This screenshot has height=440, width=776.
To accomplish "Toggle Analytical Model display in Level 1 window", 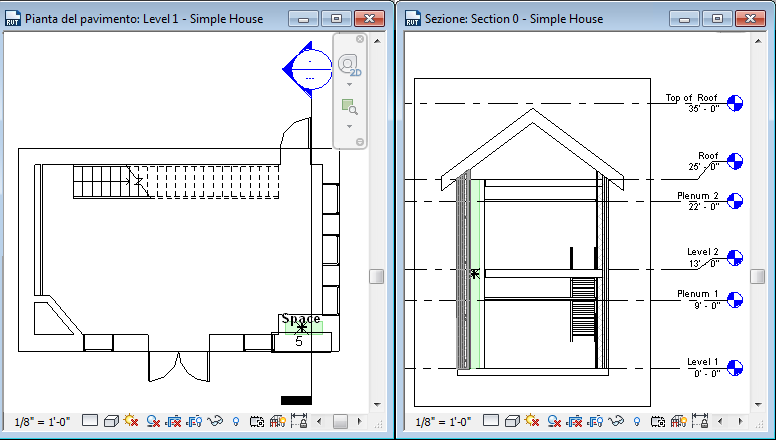I will click(x=278, y=421).
